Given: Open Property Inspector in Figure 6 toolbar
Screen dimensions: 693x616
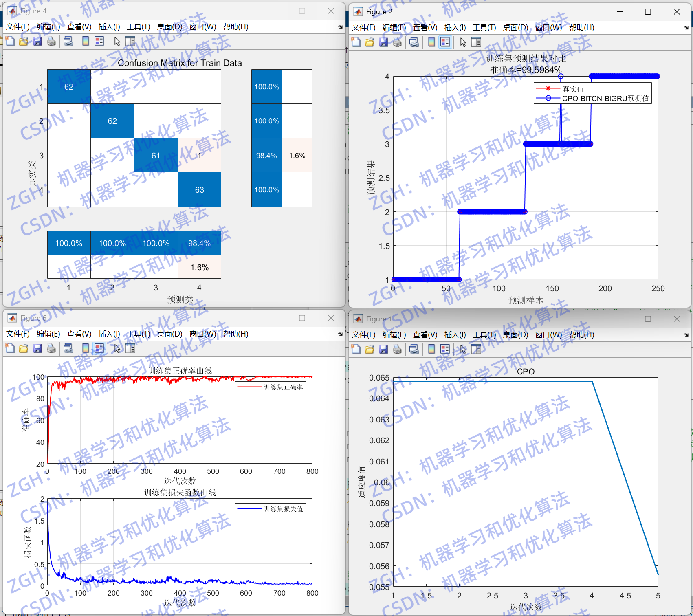Looking at the screenshot, I should [x=130, y=348].
